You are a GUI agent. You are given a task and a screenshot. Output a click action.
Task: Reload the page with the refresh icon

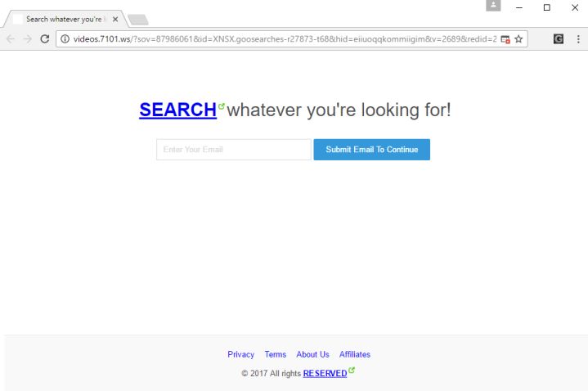45,39
